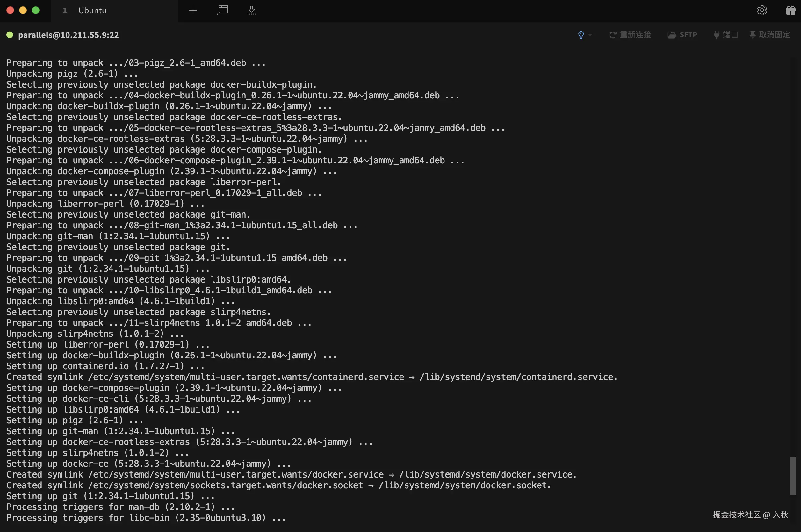Click the parallels@10.211.55.9:22 host label
The height and width of the screenshot is (532, 801).
pos(68,35)
